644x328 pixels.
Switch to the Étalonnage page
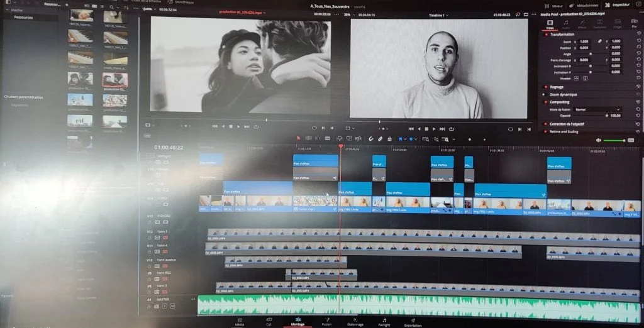click(x=355, y=322)
